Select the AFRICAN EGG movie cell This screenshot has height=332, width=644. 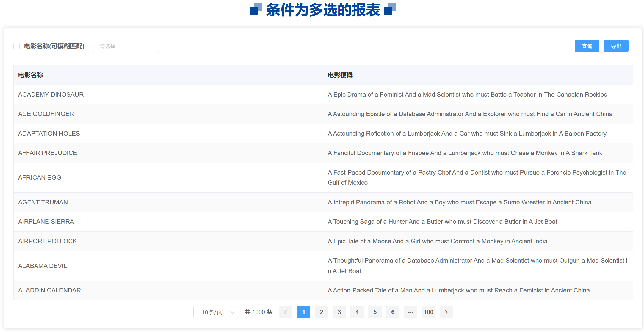point(40,178)
